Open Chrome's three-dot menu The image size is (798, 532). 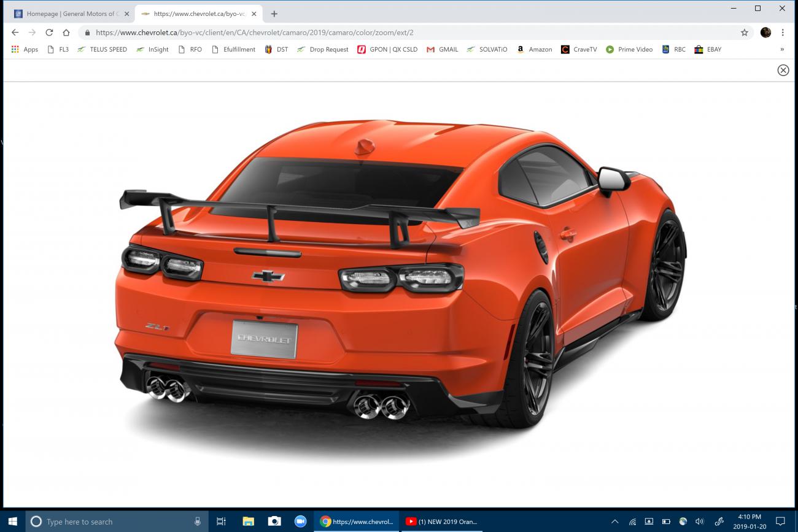pos(782,33)
